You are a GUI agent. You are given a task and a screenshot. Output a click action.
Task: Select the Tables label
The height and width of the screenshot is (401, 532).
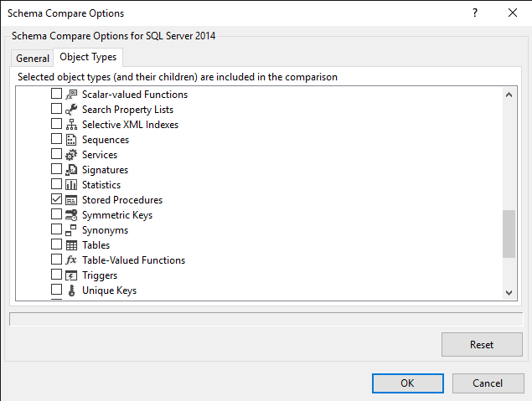96,245
